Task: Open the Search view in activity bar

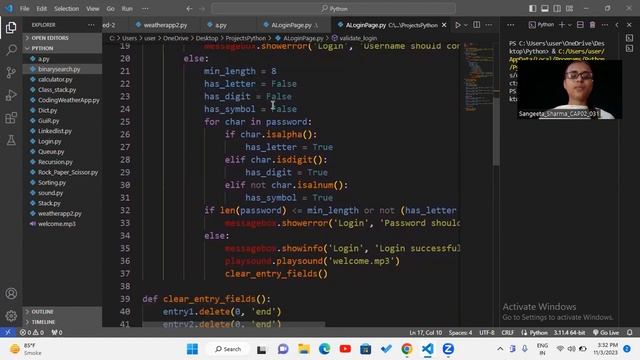Action: coord(11,50)
